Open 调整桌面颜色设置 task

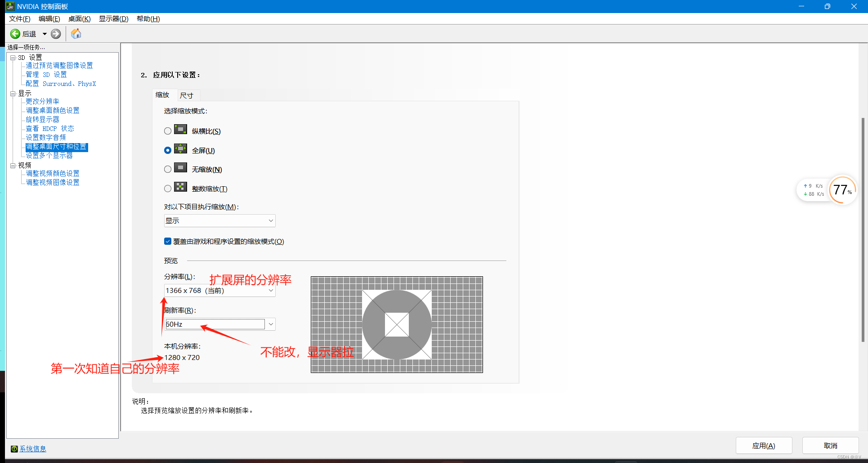53,111
